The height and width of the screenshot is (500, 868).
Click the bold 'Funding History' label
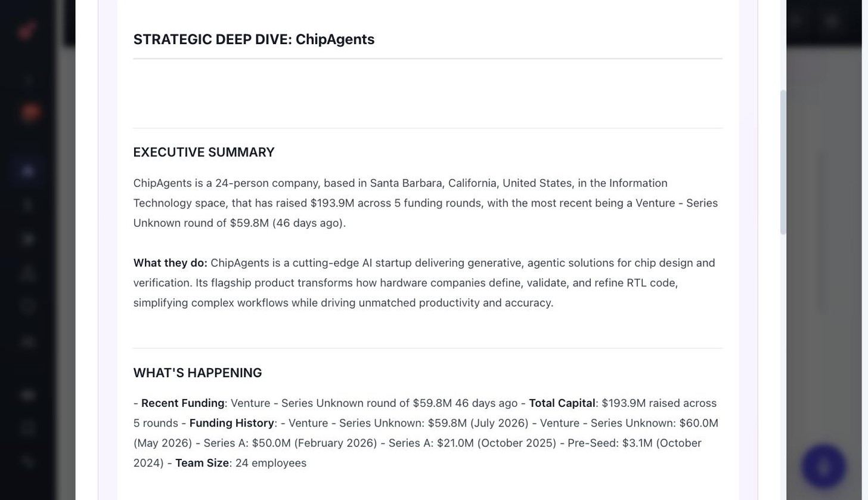(232, 423)
